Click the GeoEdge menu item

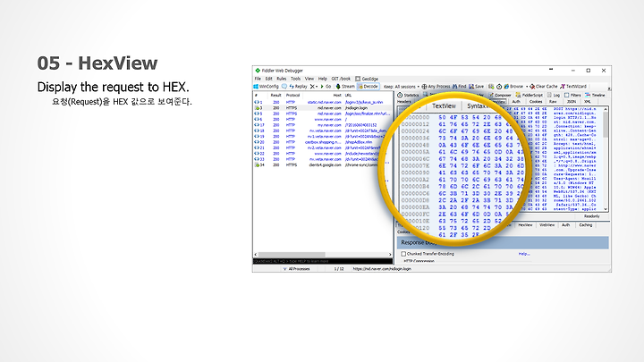point(367,79)
